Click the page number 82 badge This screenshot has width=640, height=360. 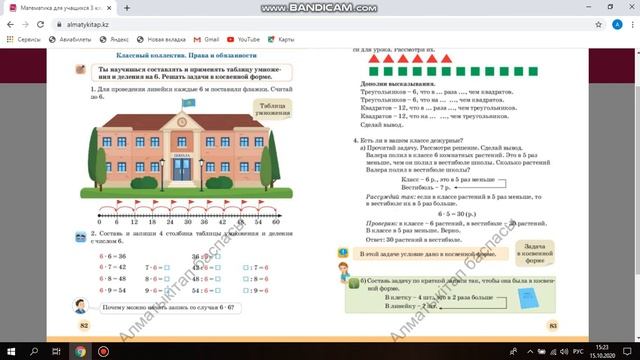[84, 325]
